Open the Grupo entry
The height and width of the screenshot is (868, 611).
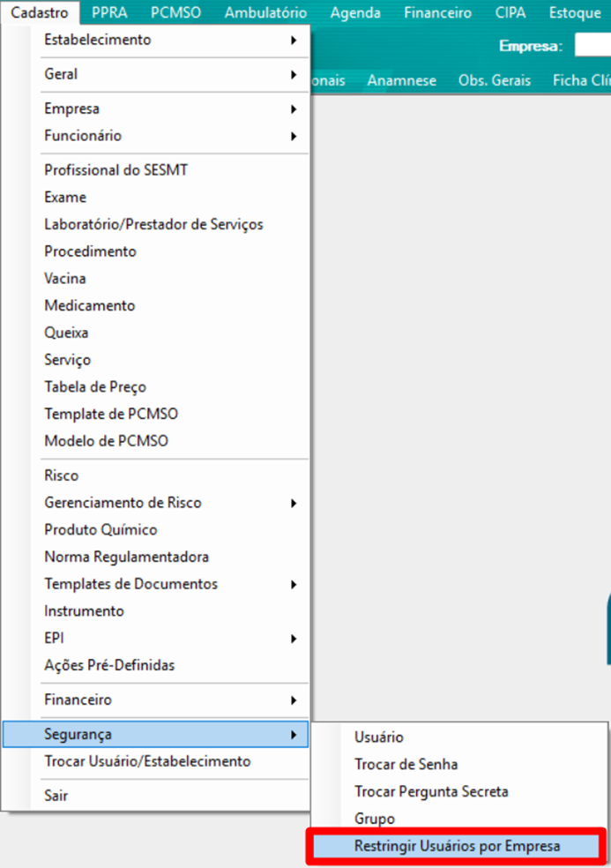(458, 819)
